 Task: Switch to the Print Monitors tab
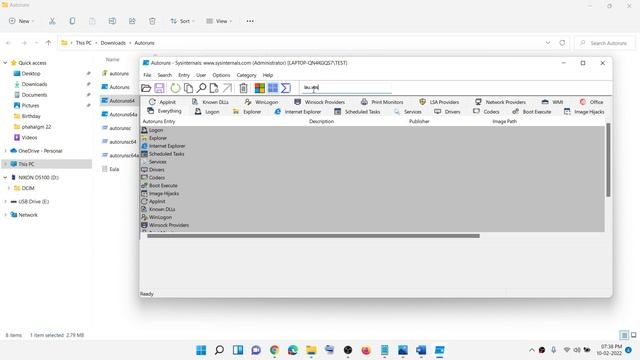[x=382, y=102]
